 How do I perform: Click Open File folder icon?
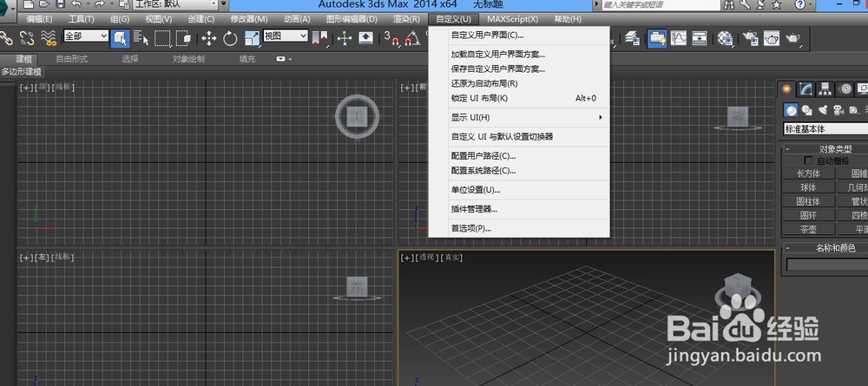point(44,4)
